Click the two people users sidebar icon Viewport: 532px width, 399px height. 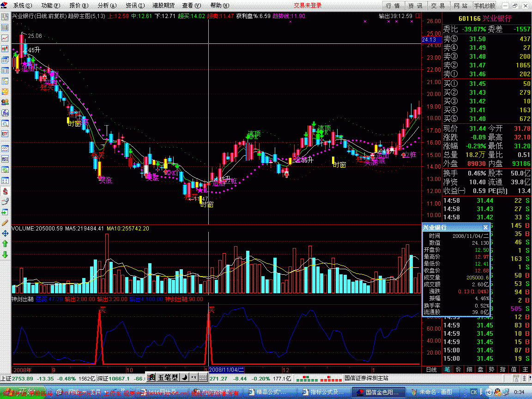pyautogui.click(x=5, y=102)
